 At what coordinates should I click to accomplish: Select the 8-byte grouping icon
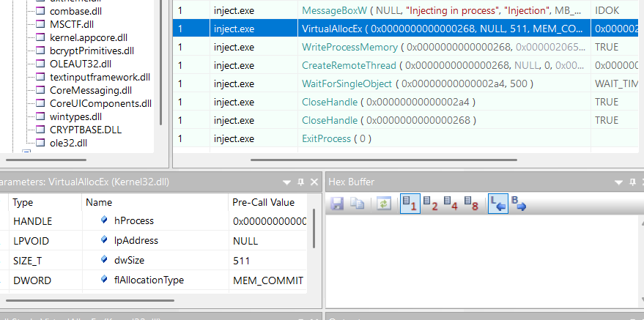(470, 205)
